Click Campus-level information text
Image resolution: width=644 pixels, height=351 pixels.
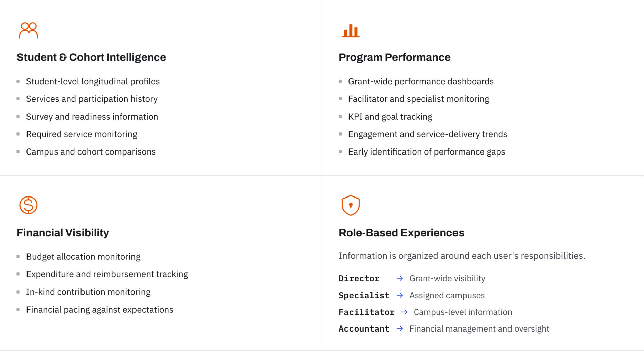click(463, 312)
